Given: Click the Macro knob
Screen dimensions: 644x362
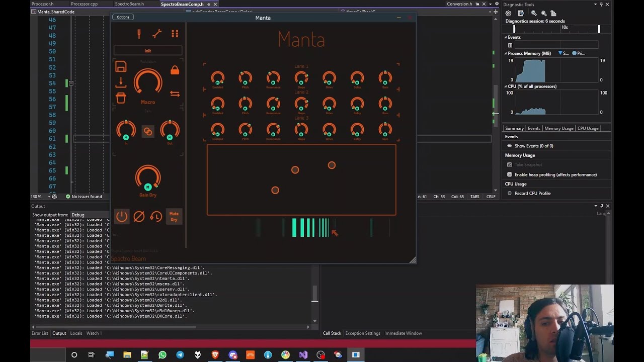Looking at the screenshot, I should [148, 82].
